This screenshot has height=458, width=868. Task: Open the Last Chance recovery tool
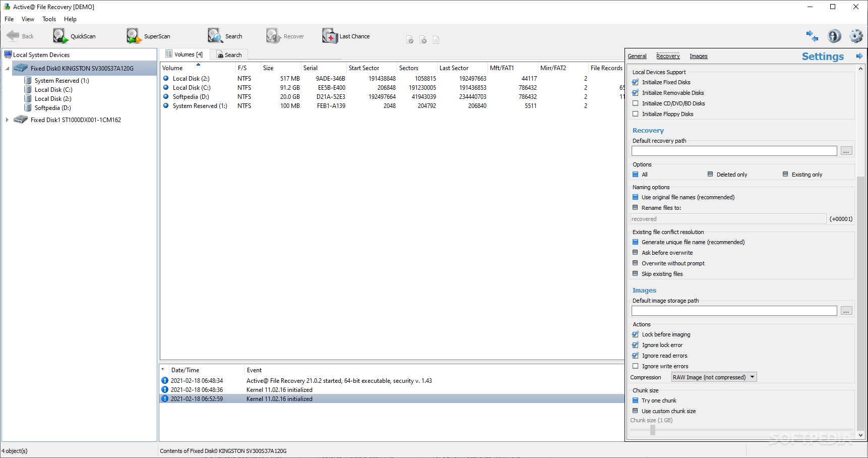[x=346, y=36]
